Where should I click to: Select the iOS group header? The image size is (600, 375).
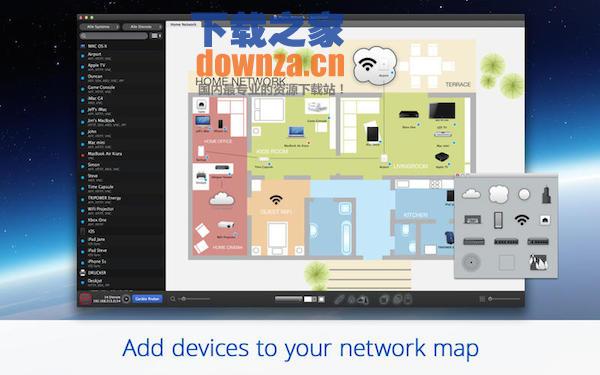pyautogui.click(x=121, y=232)
